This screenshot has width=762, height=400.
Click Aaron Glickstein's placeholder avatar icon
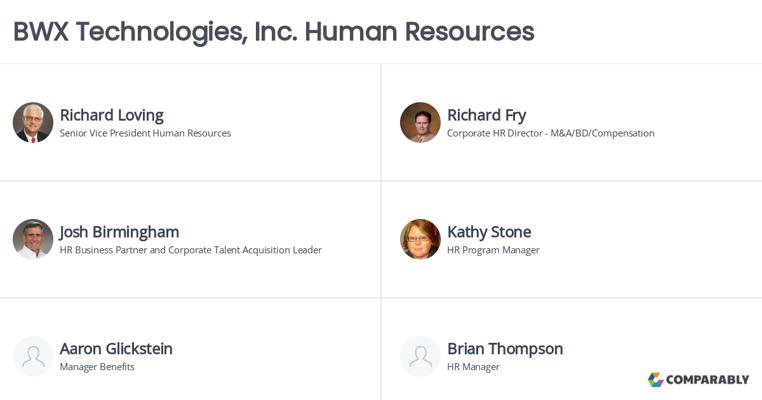(33, 356)
